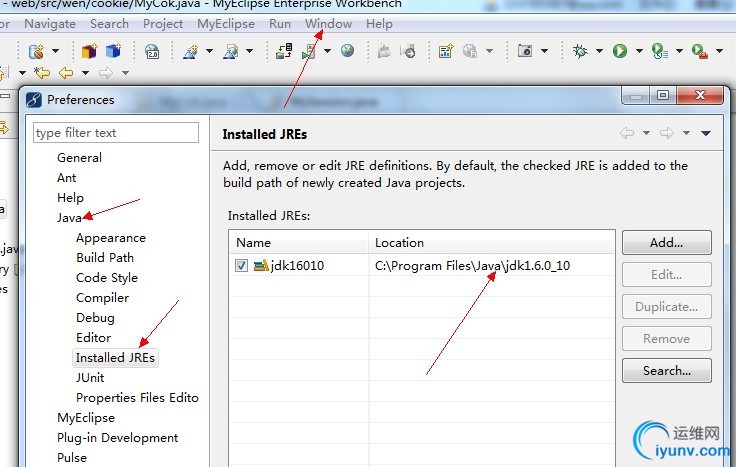
Task: Click the Search... button
Action: point(667,371)
